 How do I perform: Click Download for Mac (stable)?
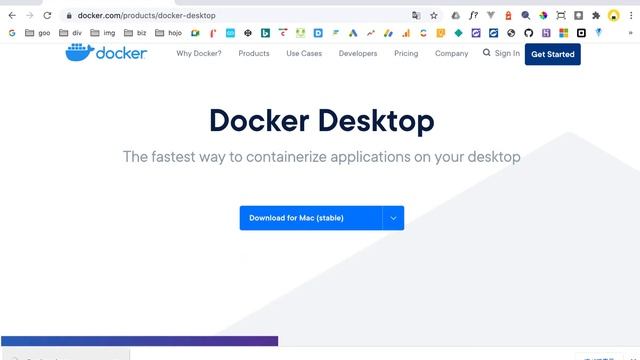[311, 218]
